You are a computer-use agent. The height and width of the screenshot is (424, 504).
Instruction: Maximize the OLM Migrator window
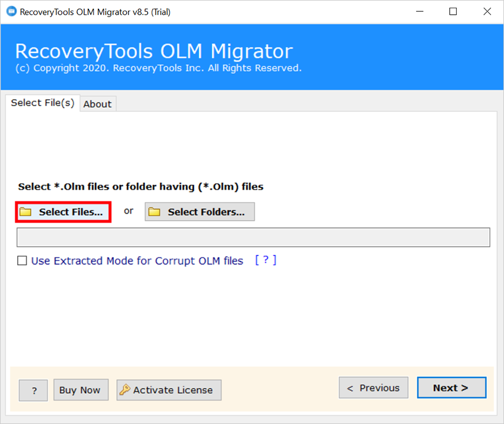[453, 12]
